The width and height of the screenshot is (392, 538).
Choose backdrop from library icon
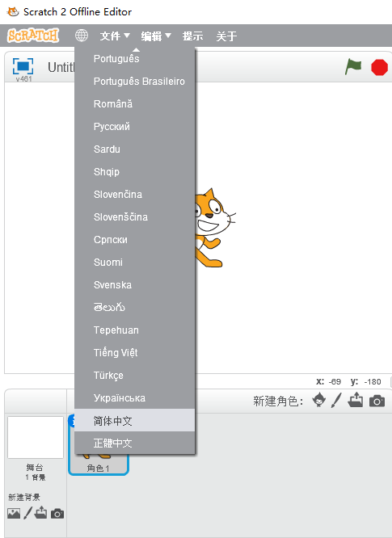[14, 513]
